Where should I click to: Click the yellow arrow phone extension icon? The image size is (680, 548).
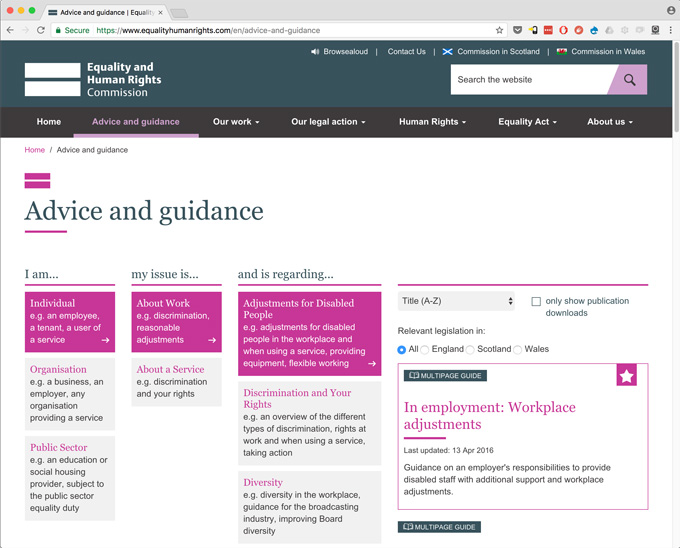pyautogui.click(x=533, y=30)
